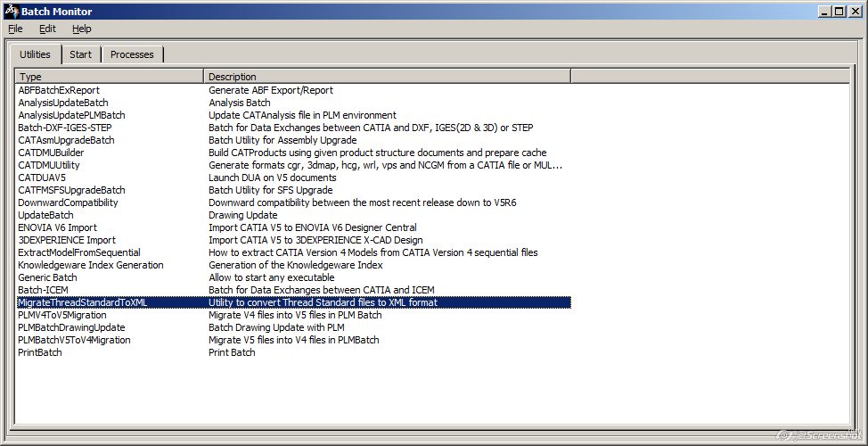Image resolution: width=868 pixels, height=446 pixels.
Task: Select Generic Batch utility
Action: (x=47, y=277)
